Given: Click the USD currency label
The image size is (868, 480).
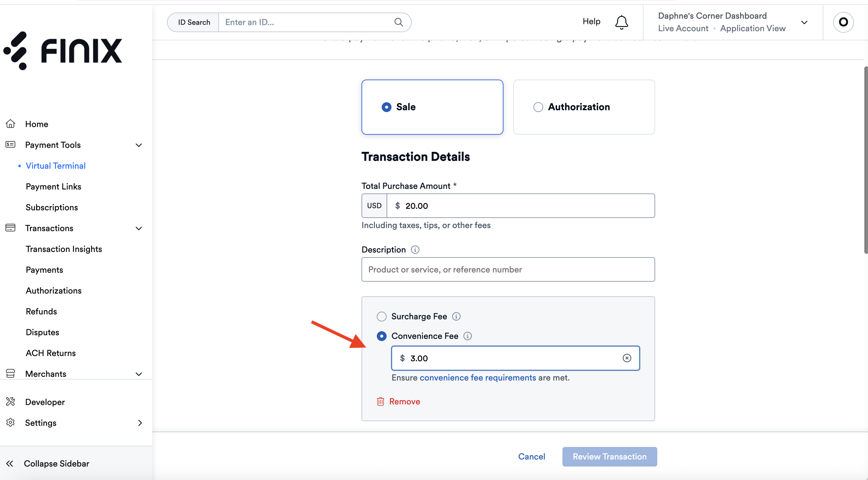Looking at the screenshot, I should tap(374, 205).
